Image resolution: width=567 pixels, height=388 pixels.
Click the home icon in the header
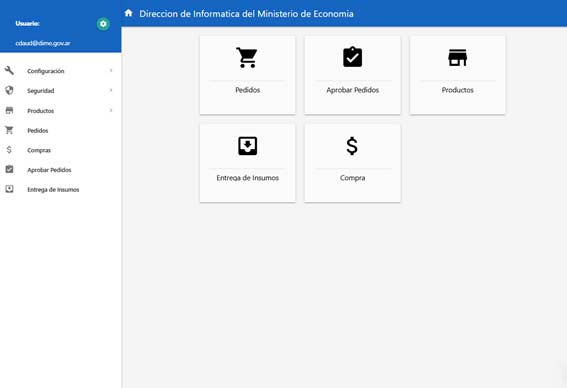click(128, 13)
